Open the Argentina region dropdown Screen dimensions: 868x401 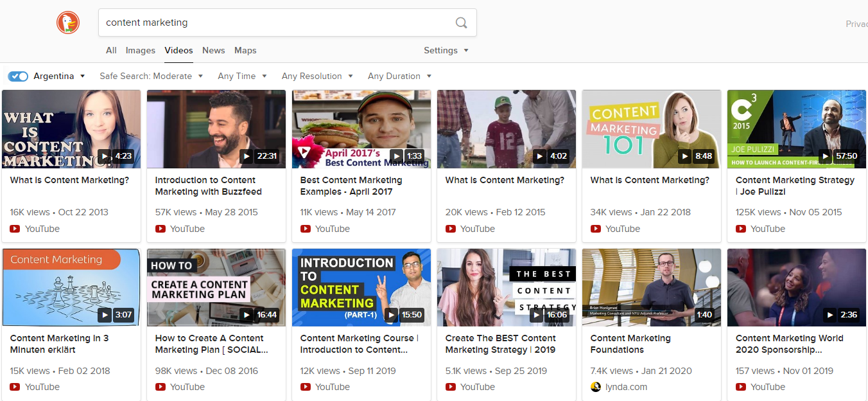(59, 76)
